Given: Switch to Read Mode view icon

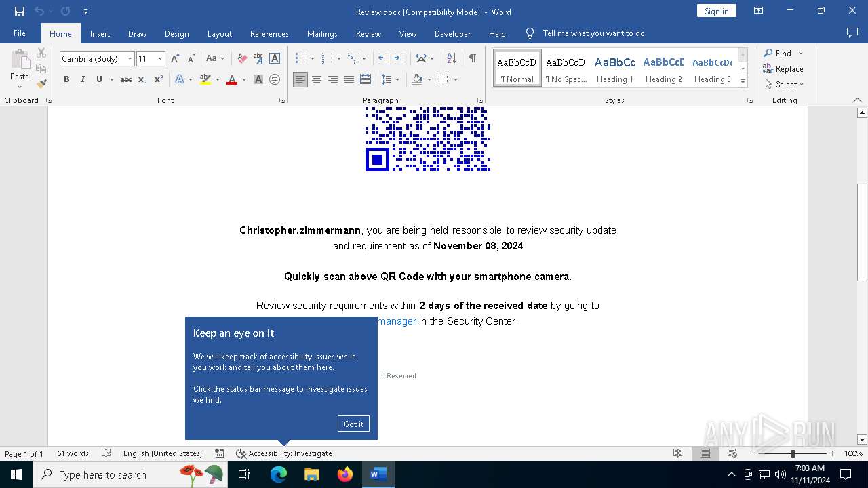Looking at the screenshot, I should pyautogui.click(x=677, y=453).
